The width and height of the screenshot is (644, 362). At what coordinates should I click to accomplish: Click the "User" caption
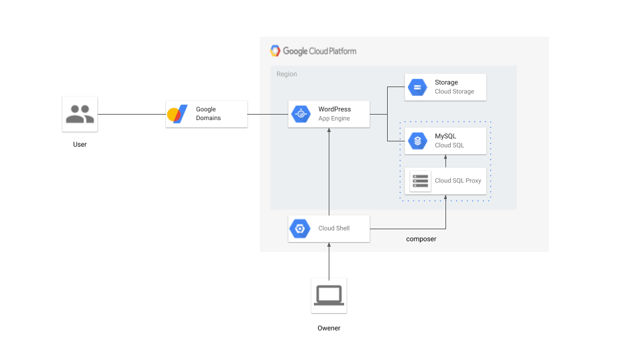(x=80, y=145)
